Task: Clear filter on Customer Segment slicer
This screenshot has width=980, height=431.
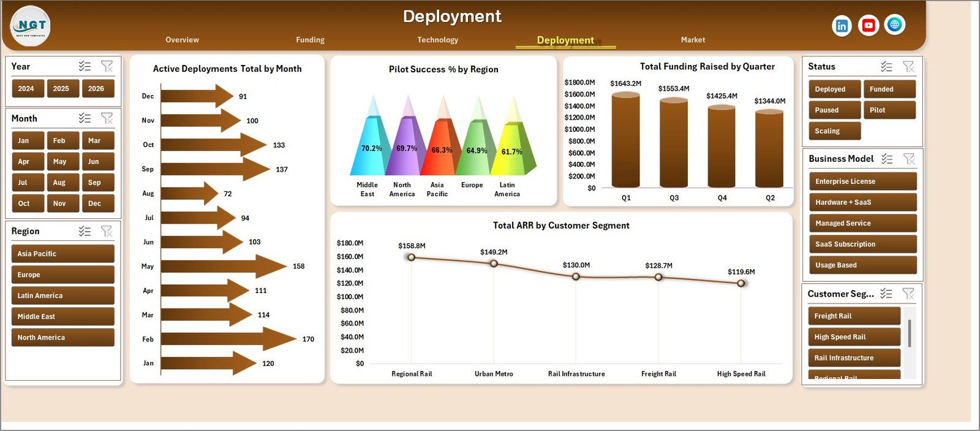Action: pyautogui.click(x=908, y=294)
